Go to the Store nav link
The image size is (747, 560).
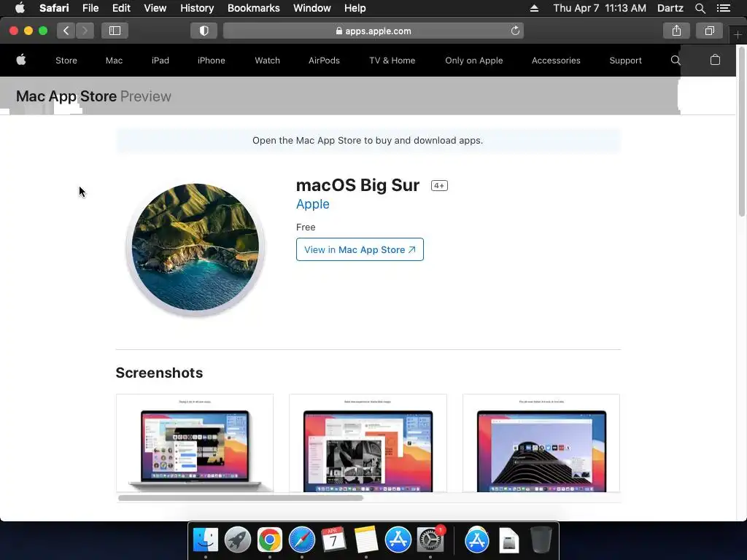66,61
